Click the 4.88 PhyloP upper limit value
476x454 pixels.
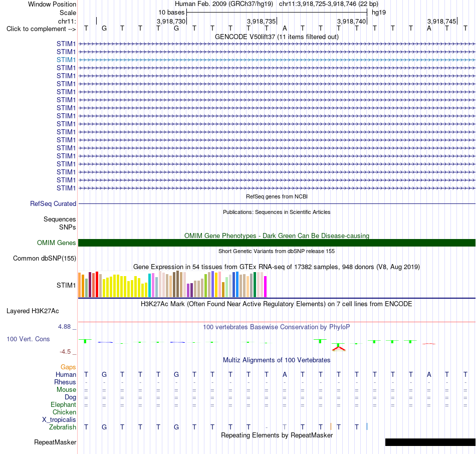coord(64,327)
